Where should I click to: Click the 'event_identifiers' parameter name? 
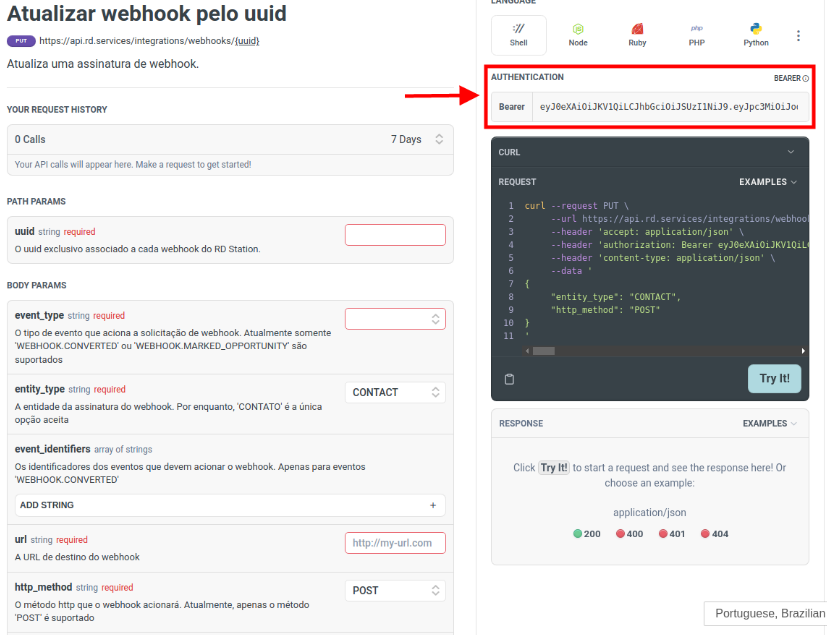pyautogui.click(x=52, y=449)
